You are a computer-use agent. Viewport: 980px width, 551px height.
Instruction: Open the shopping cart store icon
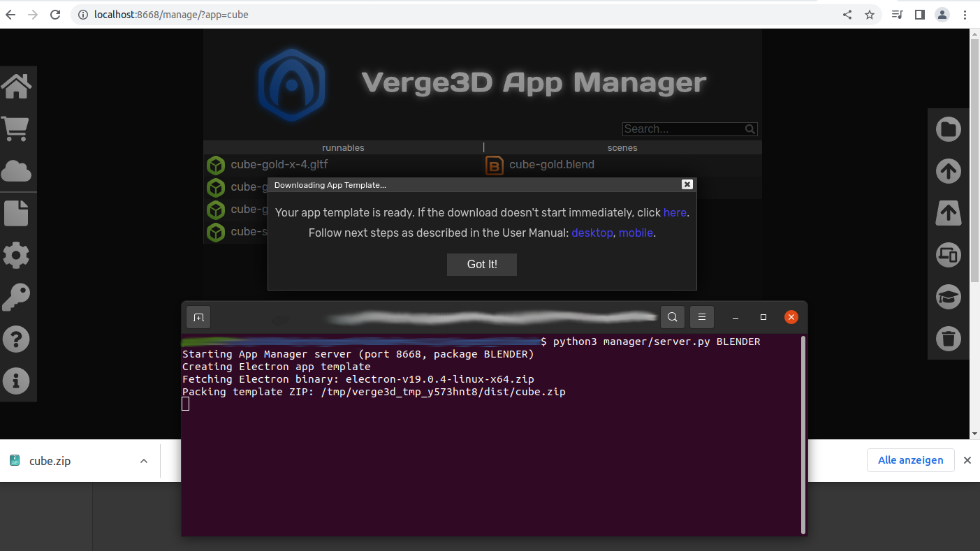pyautogui.click(x=15, y=128)
